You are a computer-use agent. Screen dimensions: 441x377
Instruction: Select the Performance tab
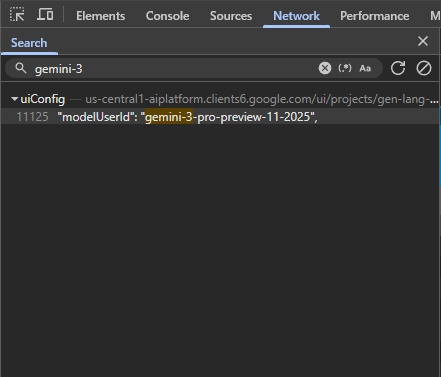pos(375,16)
